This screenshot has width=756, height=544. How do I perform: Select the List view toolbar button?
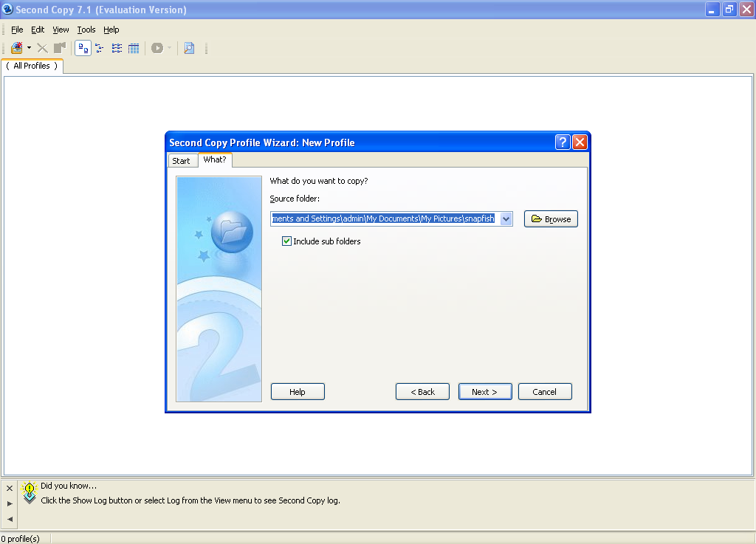[x=117, y=48]
